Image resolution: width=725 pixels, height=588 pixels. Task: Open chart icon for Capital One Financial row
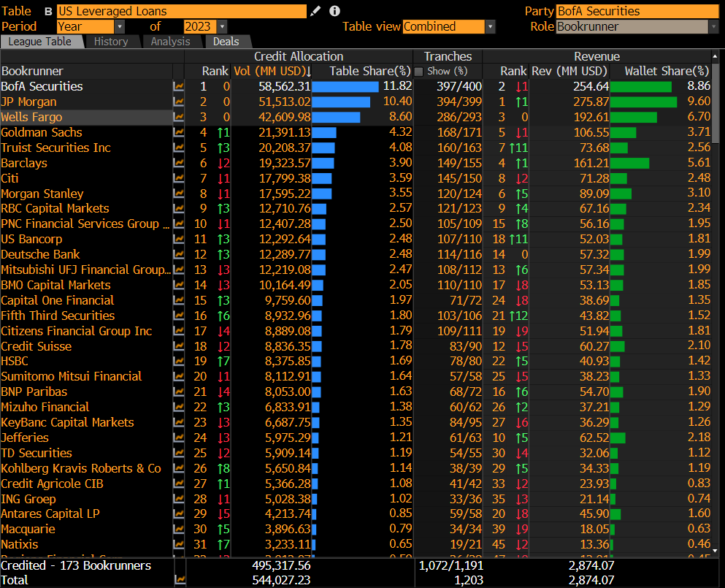click(178, 300)
